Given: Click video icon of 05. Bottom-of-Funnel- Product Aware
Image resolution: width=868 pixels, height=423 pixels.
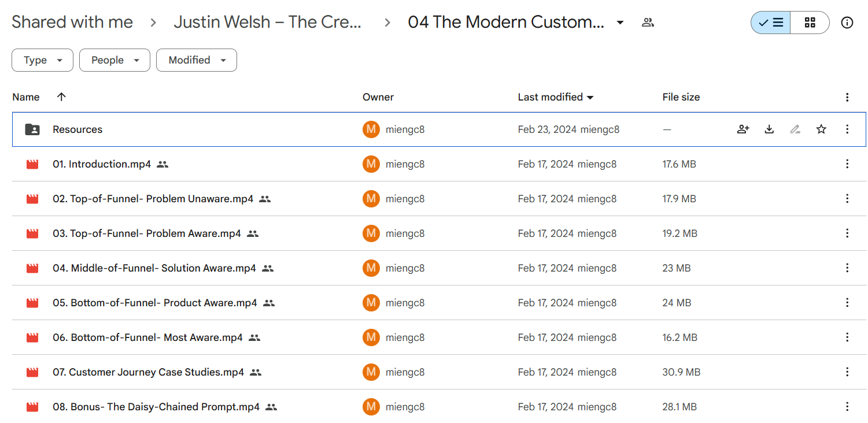Looking at the screenshot, I should click(x=32, y=303).
